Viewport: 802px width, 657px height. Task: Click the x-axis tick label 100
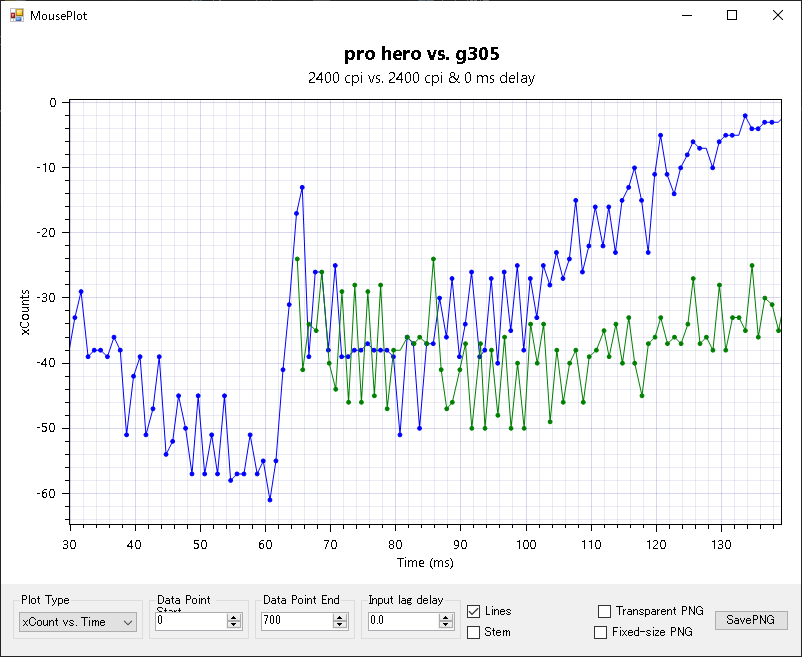526,545
